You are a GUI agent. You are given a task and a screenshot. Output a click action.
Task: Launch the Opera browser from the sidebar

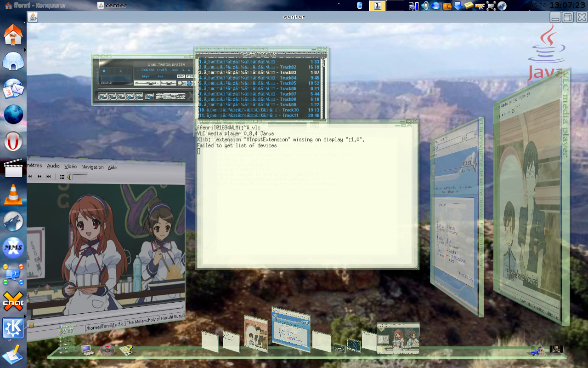point(13,142)
